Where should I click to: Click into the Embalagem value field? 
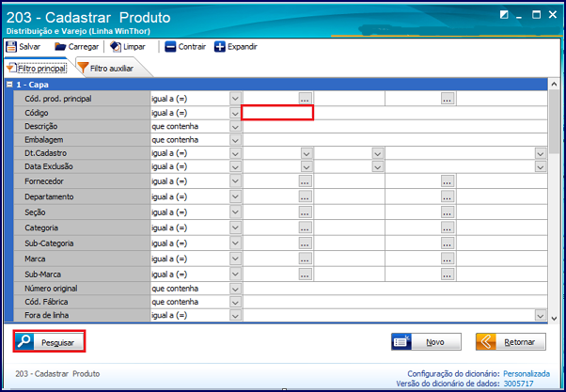click(x=395, y=140)
